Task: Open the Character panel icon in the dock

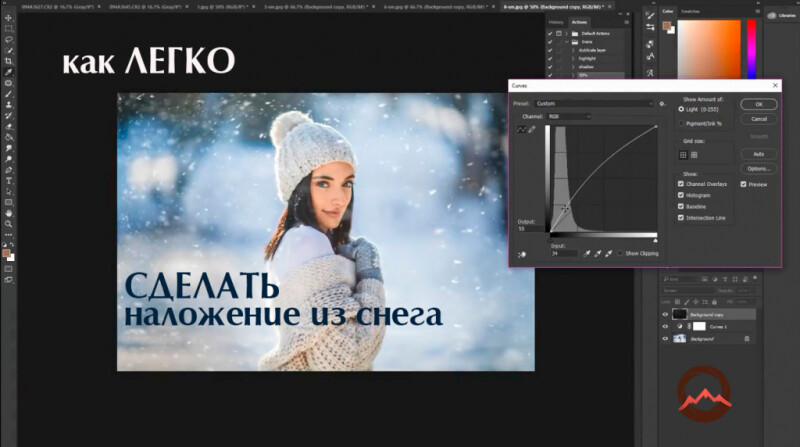Action: (650, 56)
